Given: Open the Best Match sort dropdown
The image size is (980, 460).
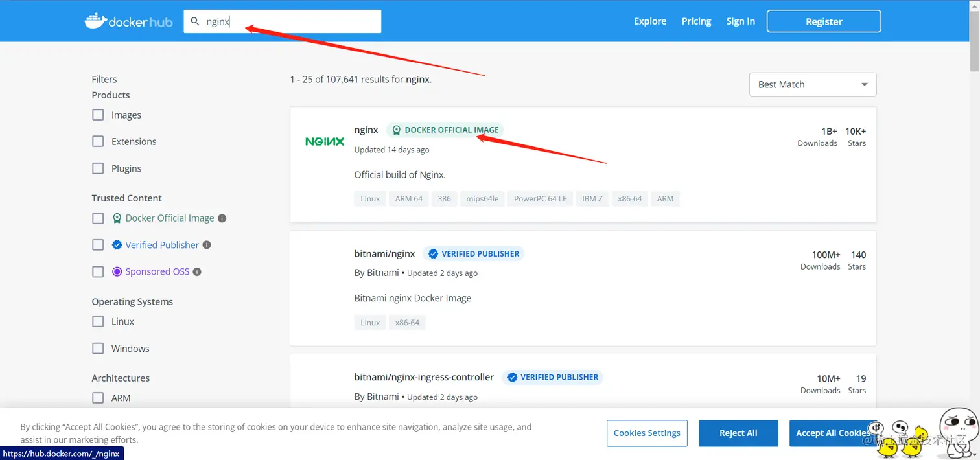Looking at the screenshot, I should (813, 84).
